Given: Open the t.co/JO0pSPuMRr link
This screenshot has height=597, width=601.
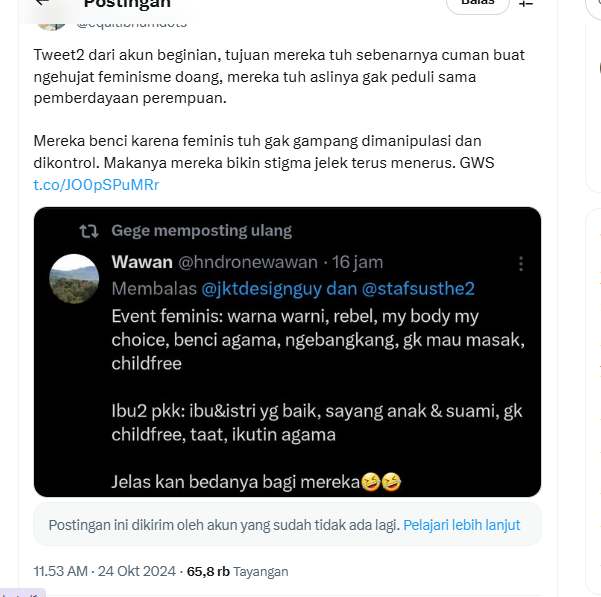Looking at the screenshot, I should pyautogui.click(x=96, y=185).
